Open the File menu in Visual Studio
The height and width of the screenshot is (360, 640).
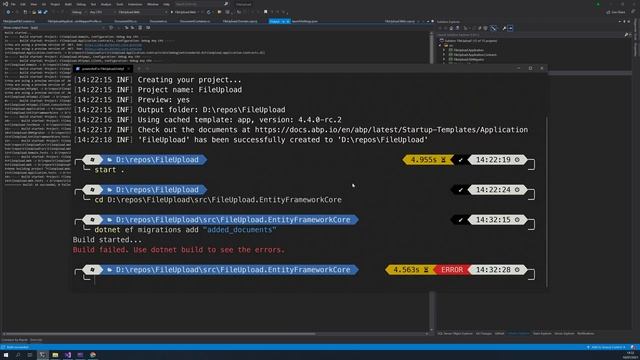pos(13,4)
